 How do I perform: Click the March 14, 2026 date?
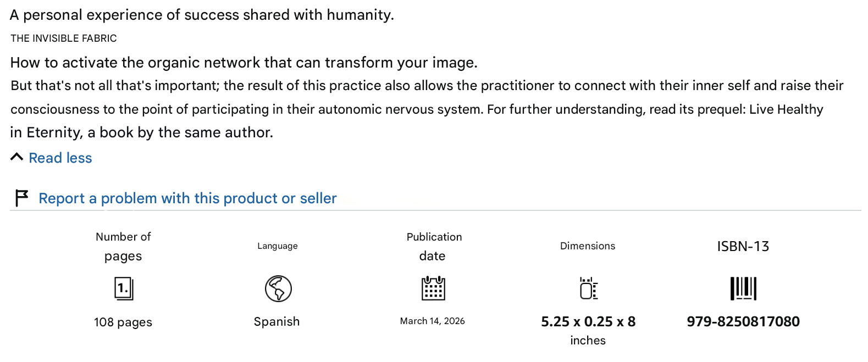click(432, 321)
